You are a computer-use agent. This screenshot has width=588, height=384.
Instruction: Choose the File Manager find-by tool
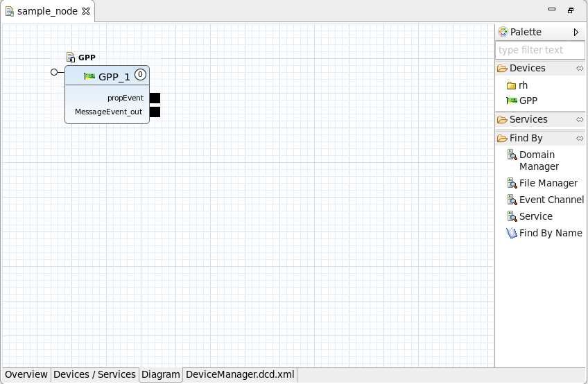pos(547,183)
